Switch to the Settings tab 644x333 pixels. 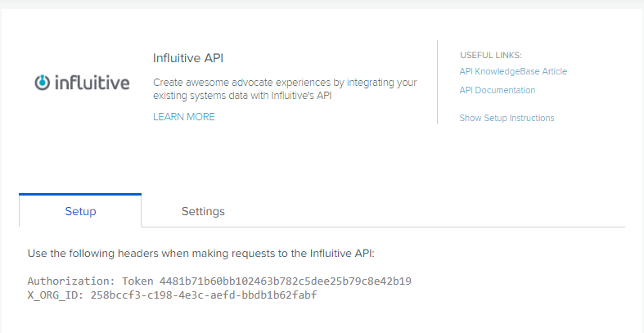203,211
